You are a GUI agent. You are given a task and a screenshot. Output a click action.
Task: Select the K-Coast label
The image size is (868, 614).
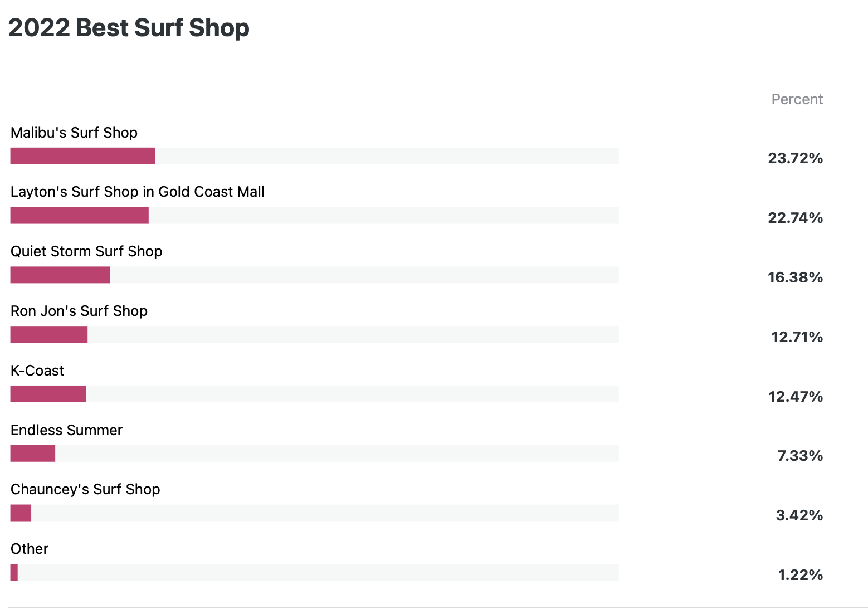click(x=37, y=371)
